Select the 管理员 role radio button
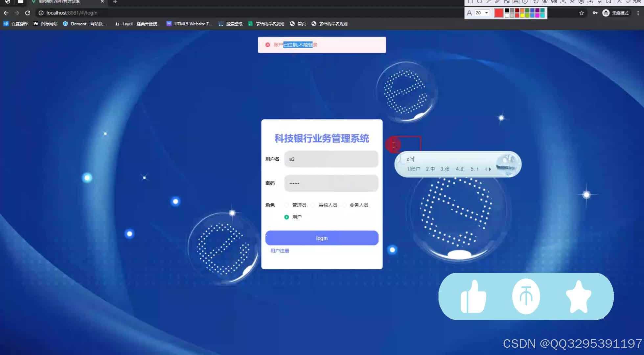644x355 pixels. (286, 204)
